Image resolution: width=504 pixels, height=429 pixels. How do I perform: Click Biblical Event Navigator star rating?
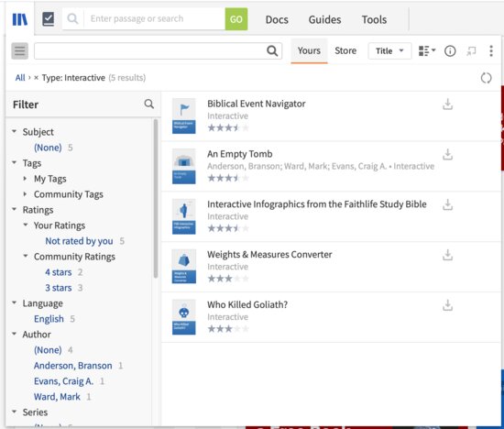point(228,127)
